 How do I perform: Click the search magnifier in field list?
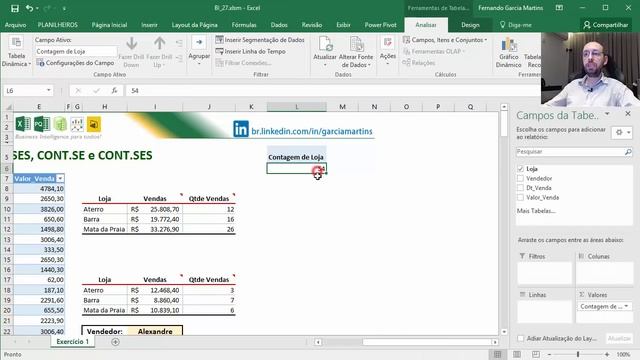628,152
